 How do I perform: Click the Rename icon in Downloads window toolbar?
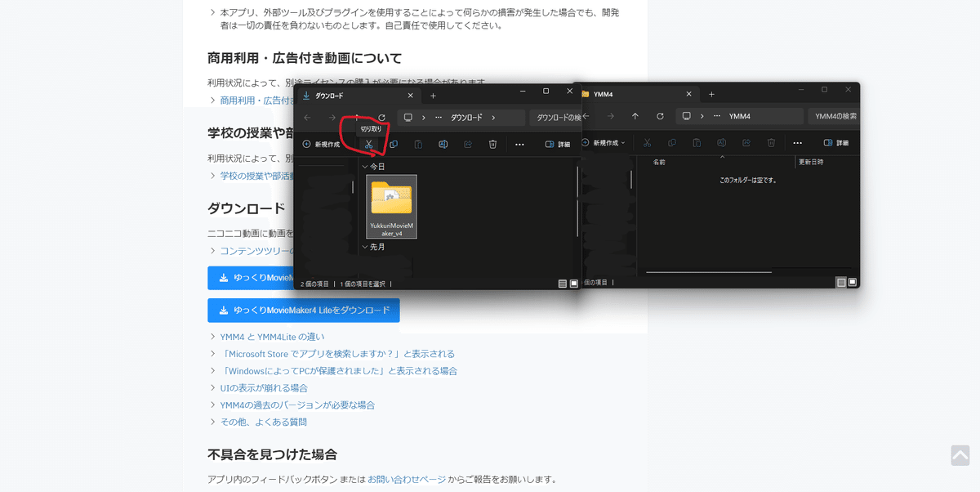(443, 144)
